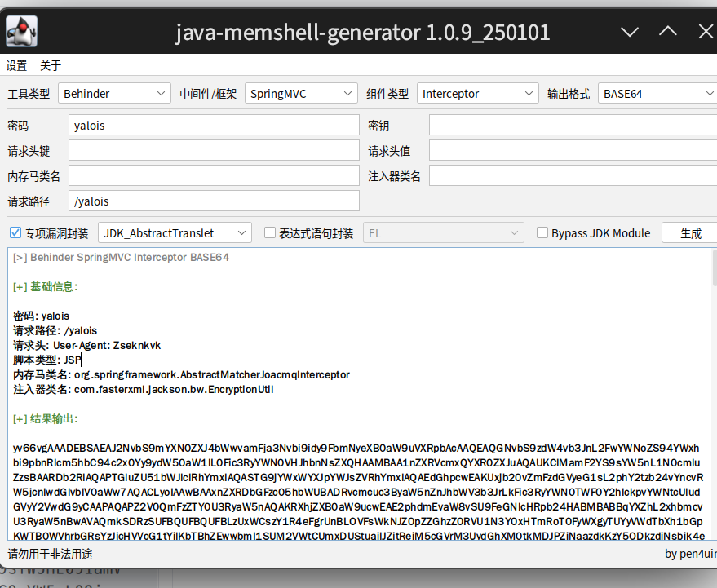This screenshot has width=717, height=588.
Task: Click the '请求路径: /yalois' output line
Action: pyautogui.click(x=55, y=330)
